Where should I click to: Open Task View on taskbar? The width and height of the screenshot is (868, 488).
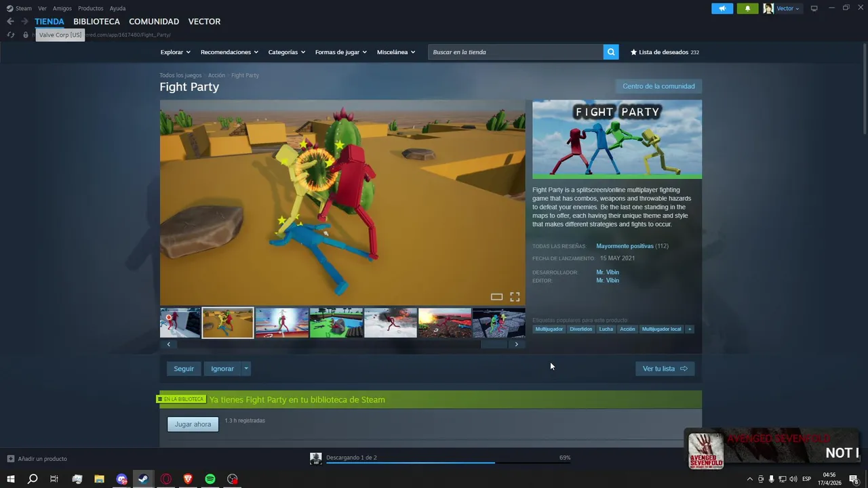(54, 479)
